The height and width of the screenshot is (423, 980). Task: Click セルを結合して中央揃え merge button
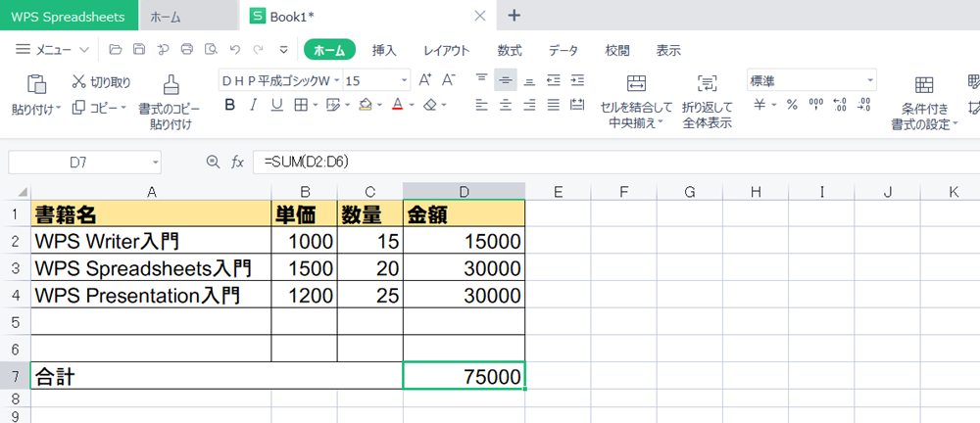pos(636,102)
